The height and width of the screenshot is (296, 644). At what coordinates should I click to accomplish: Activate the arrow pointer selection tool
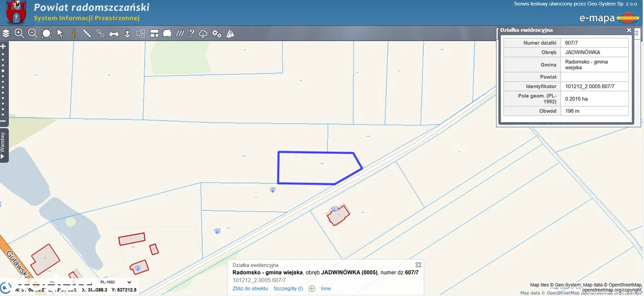(60, 34)
